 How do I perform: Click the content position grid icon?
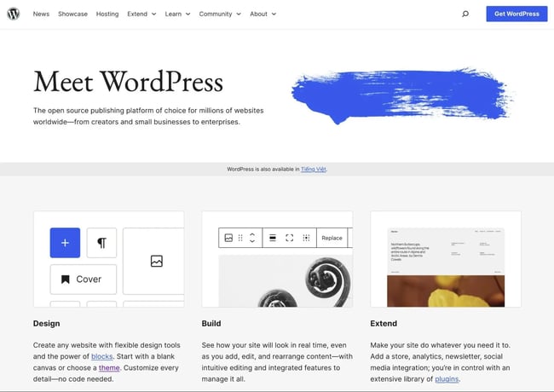click(x=306, y=238)
